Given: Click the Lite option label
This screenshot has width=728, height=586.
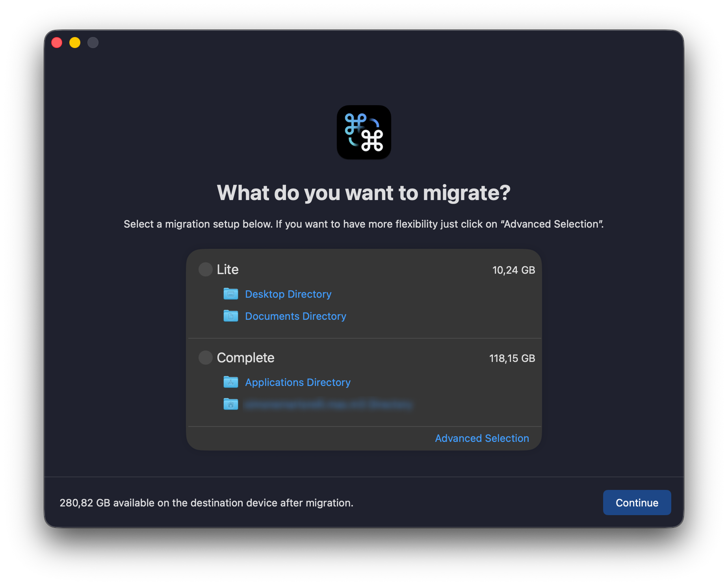Looking at the screenshot, I should [x=228, y=269].
